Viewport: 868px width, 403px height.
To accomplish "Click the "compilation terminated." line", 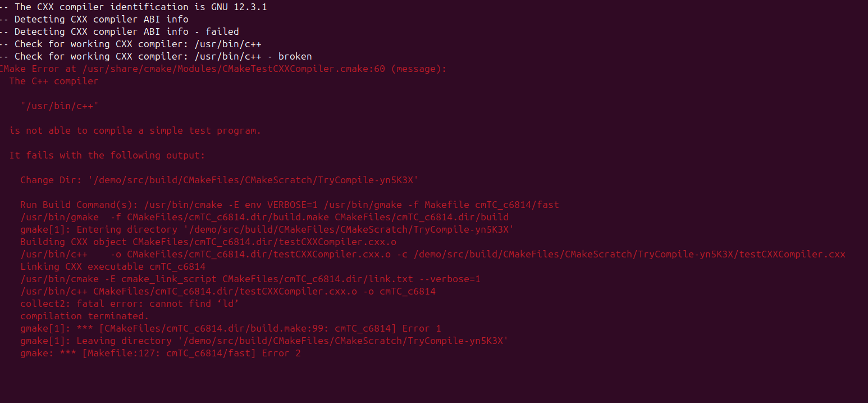I will [x=85, y=316].
